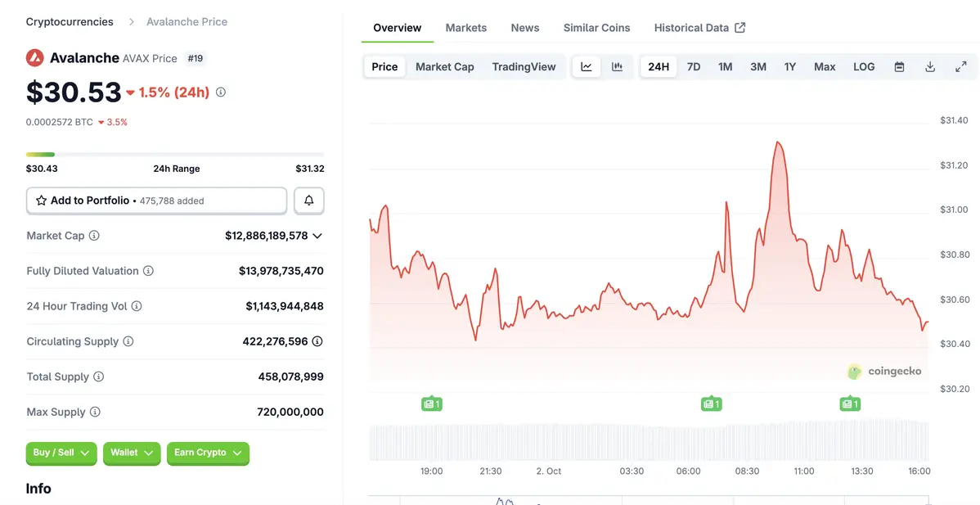Screen dimensions: 980x505
Task: Click the Cryptocurrencies breadcrumb link
Action: [x=70, y=21]
